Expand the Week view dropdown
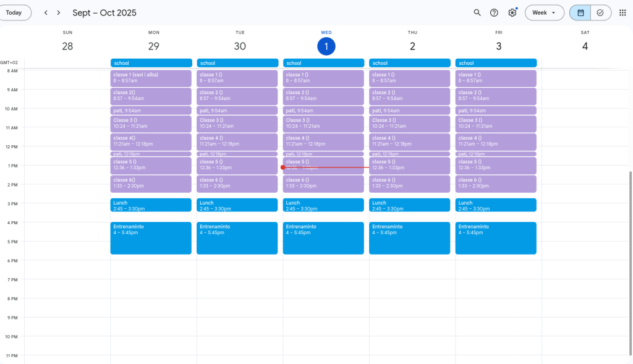This screenshot has width=633, height=364. 544,12
